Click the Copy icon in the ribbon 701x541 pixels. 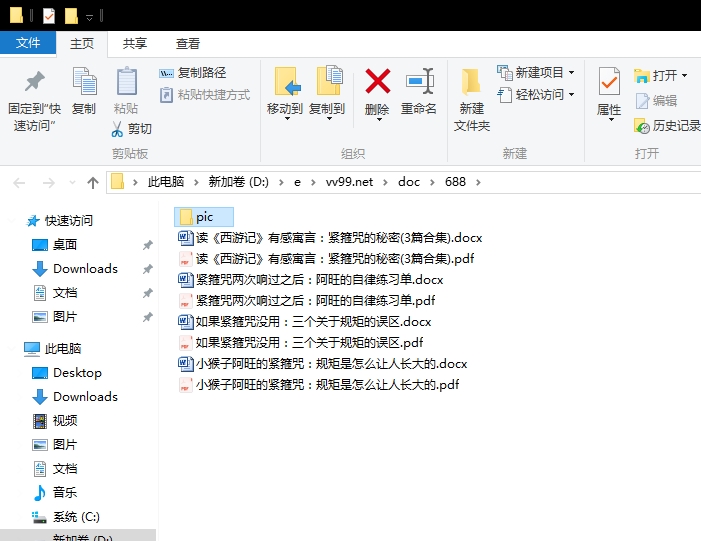tap(84, 81)
